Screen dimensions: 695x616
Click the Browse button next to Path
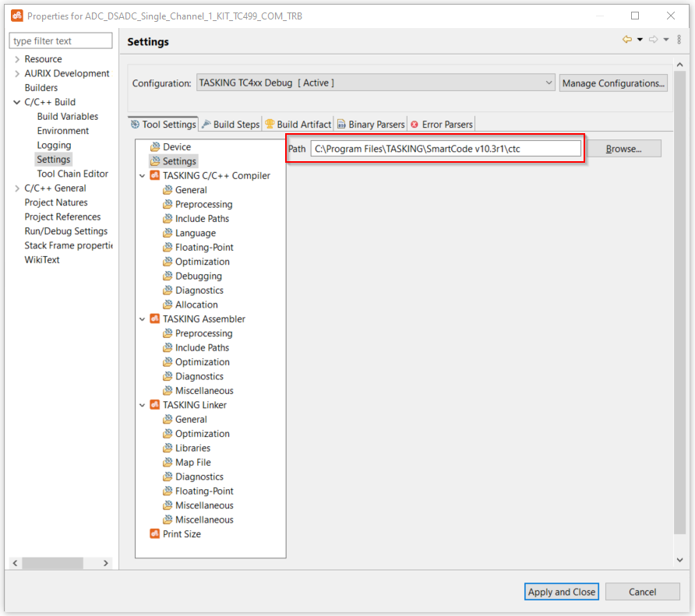point(623,149)
